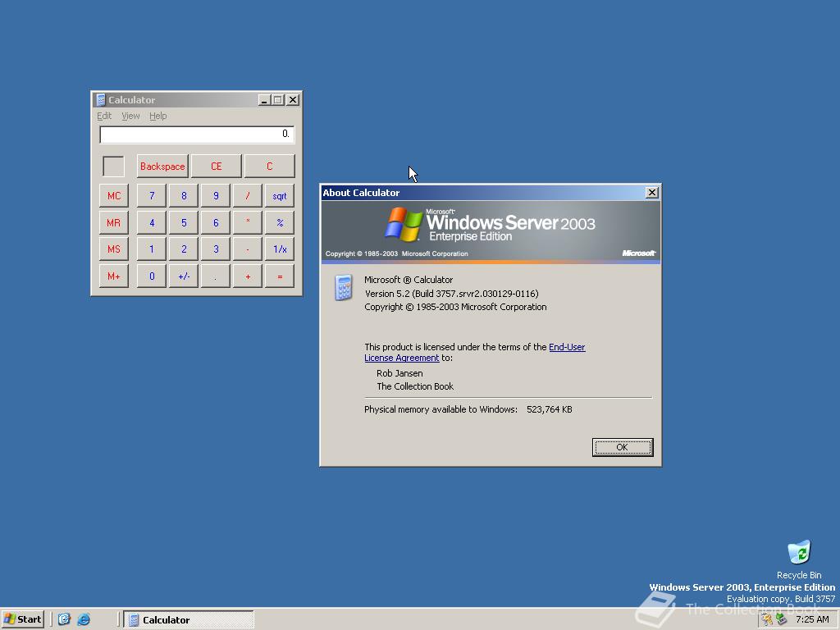The height and width of the screenshot is (630, 840).
Task: Click the 3 digit key
Action: tap(216, 249)
